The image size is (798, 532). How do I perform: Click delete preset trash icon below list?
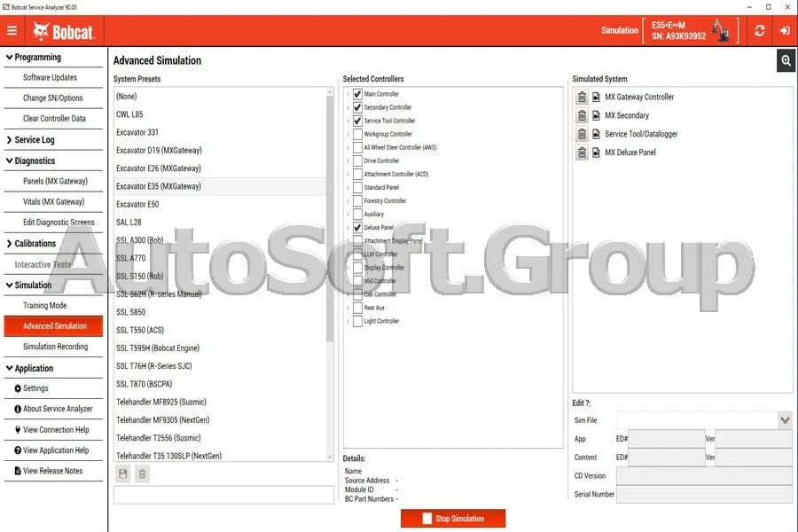point(143,474)
